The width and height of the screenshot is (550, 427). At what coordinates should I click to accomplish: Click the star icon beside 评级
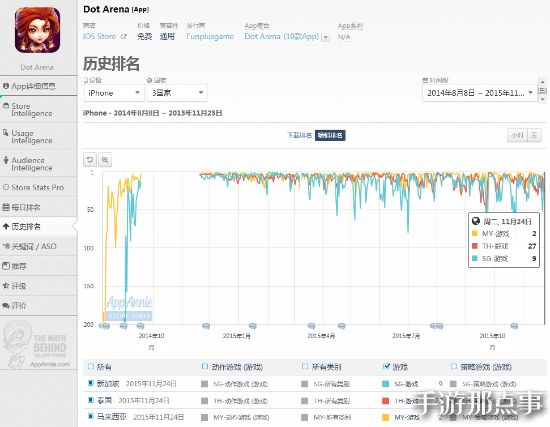(6, 286)
